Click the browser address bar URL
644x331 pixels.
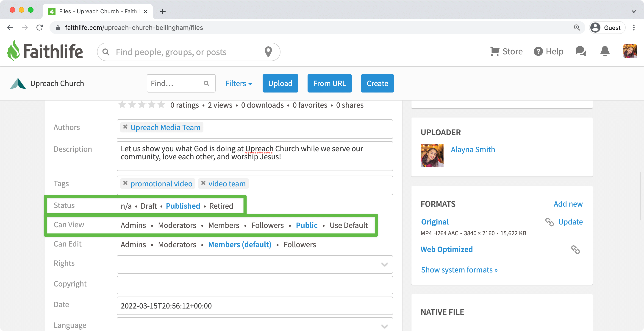[x=134, y=28]
